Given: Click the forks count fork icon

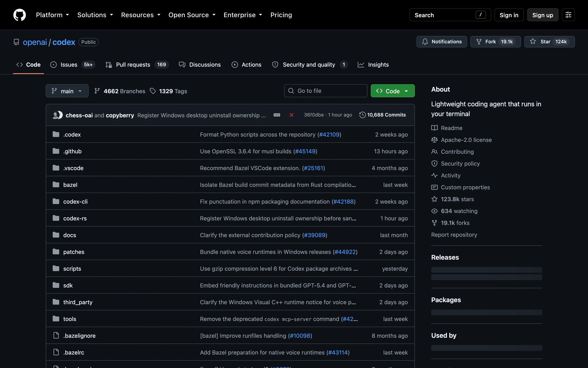Looking at the screenshot, I should (x=434, y=223).
